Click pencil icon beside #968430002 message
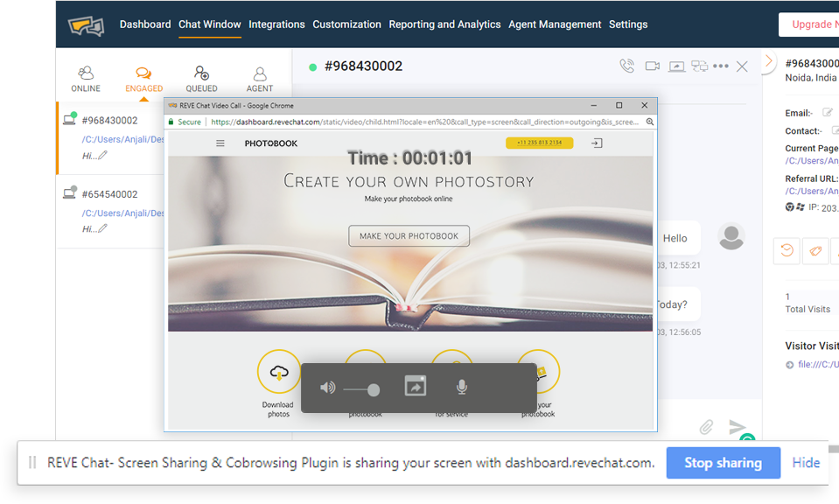This screenshot has height=504, width=839. tap(102, 155)
